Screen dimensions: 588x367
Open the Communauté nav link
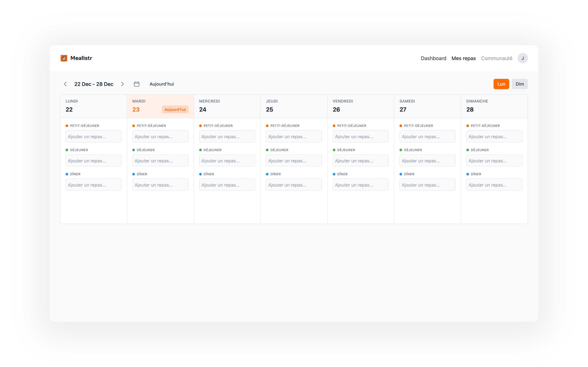pos(496,58)
